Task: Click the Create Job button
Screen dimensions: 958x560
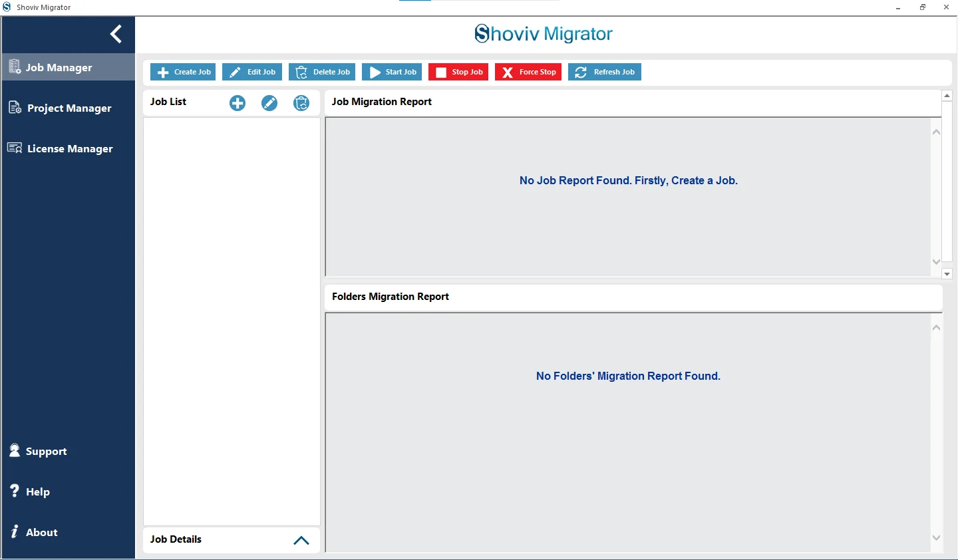Action: click(x=183, y=72)
